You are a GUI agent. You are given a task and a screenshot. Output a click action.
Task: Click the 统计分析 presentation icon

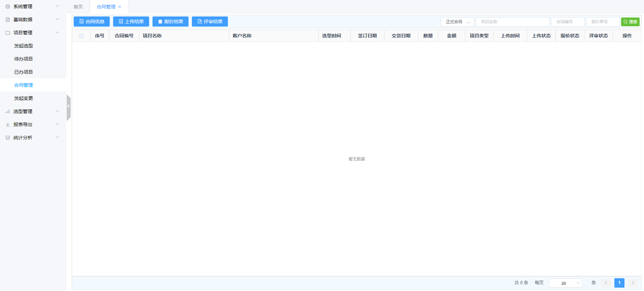click(8, 138)
